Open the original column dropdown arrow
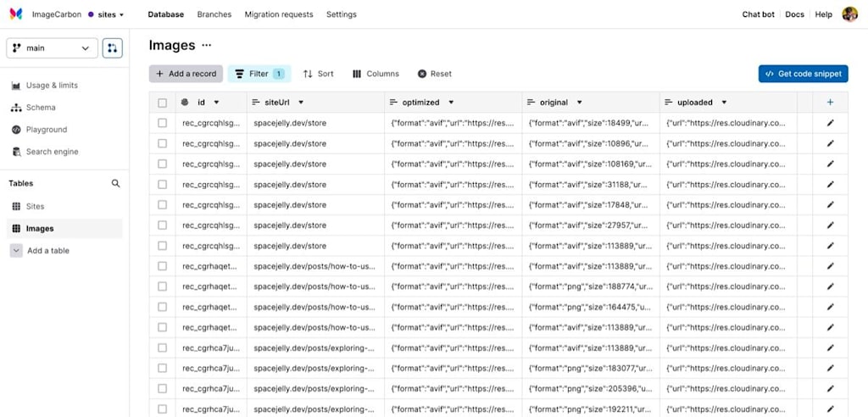The image size is (868, 417). pos(580,103)
